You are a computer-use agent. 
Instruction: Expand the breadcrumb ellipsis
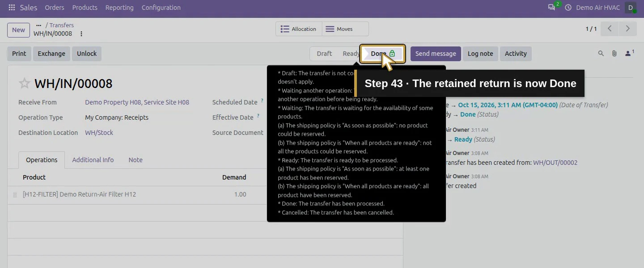pyautogui.click(x=38, y=25)
